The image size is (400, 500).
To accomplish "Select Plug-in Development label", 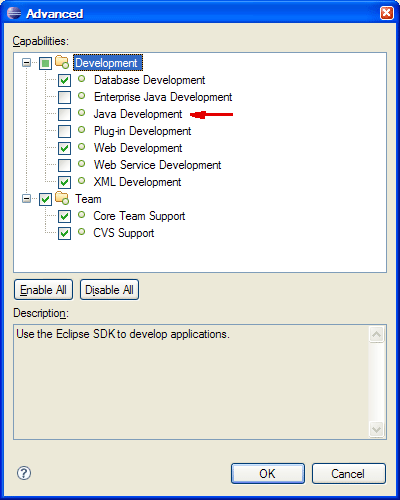I will point(143,131).
